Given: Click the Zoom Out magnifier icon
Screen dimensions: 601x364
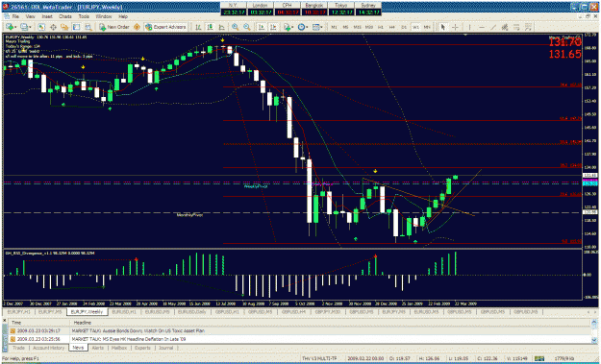Looking at the screenshot, I should pyautogui.click(x=247, y=27).
